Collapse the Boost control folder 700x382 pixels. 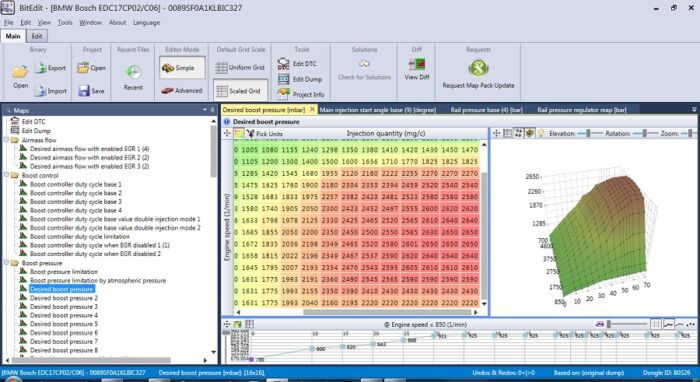coord(7,175)
